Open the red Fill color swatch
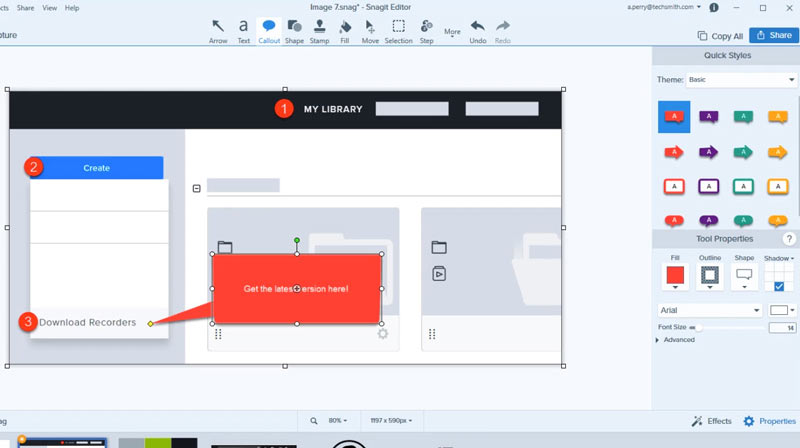The height and width of the screenshot is (448, 800). click(x=675, y=275)
